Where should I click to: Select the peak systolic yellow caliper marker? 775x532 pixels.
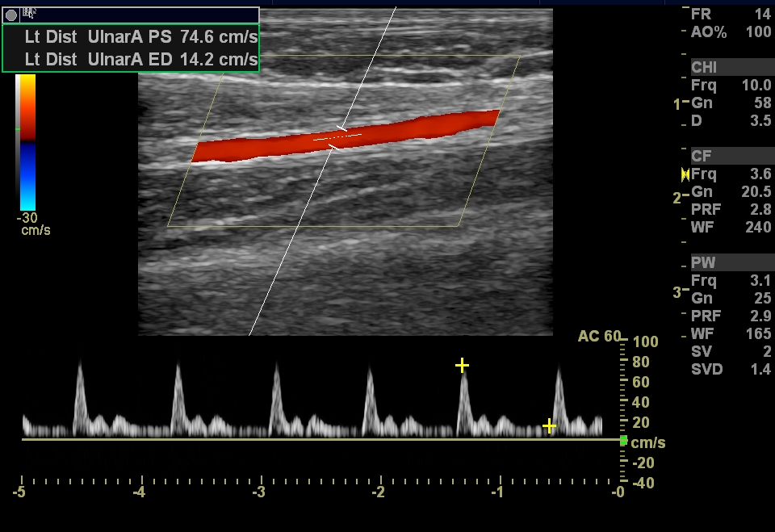(x=462, y=366)
